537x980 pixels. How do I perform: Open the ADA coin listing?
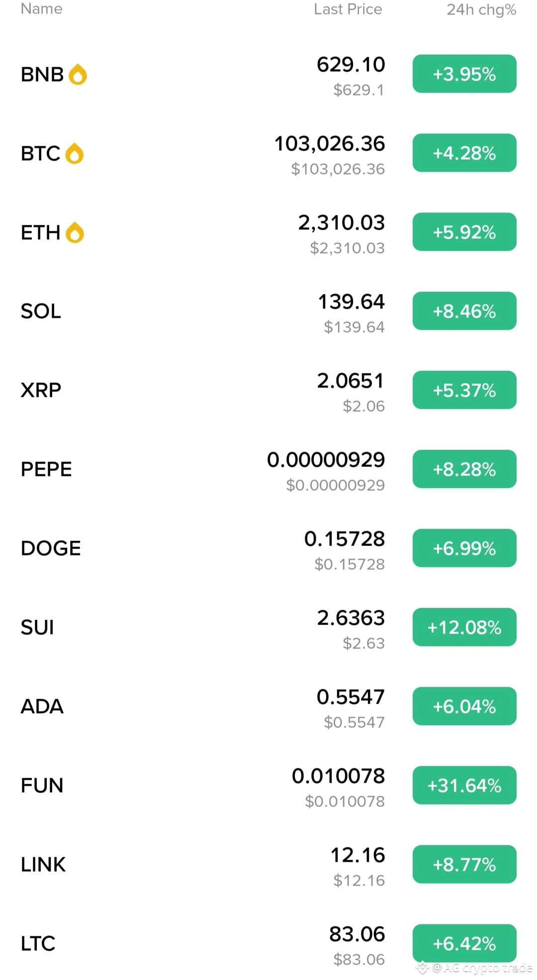pos(268,707)
